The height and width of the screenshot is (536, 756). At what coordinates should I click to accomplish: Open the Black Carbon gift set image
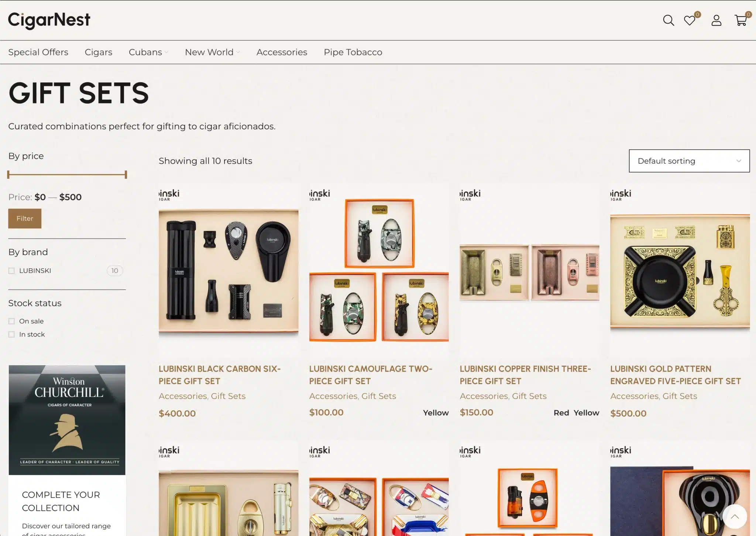[228, 271]
